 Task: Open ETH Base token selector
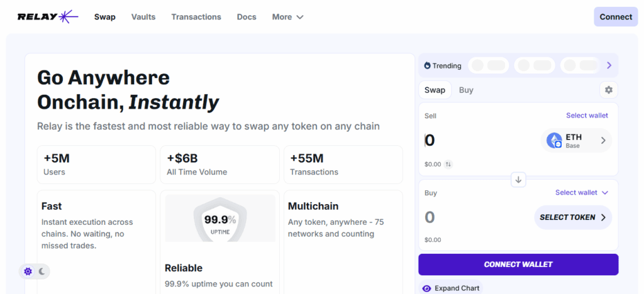point(576,141)
